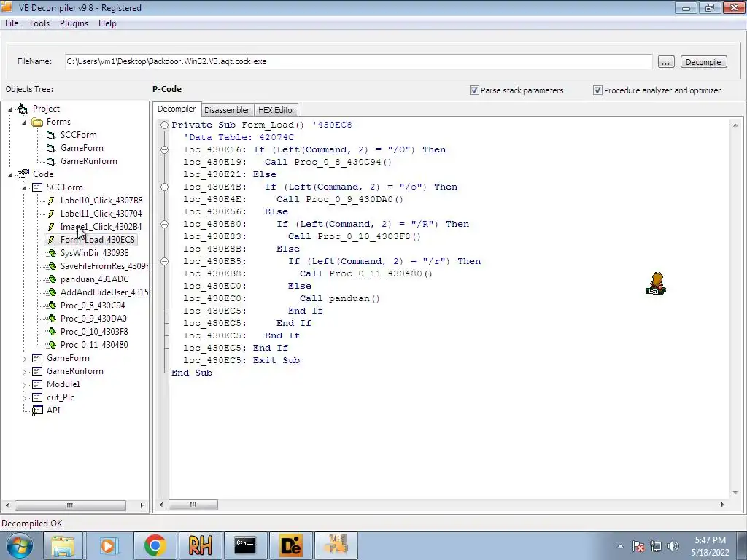Click the Proc_0_9_430DA0 procedure icon
Viewport: 747px width, 560px height.
click(x=52, y=319)
